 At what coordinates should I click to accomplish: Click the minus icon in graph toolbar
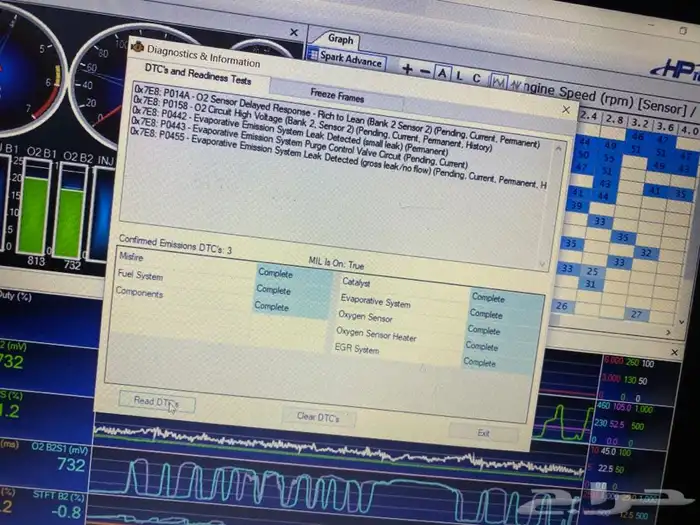click(423, 70)
